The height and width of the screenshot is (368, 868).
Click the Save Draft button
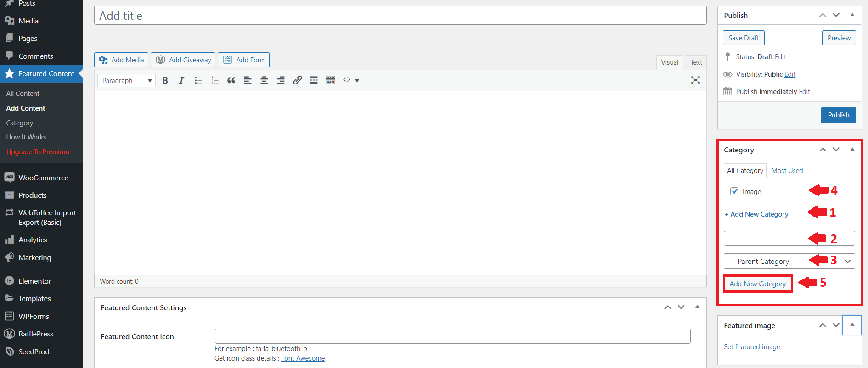click(744, 38)
